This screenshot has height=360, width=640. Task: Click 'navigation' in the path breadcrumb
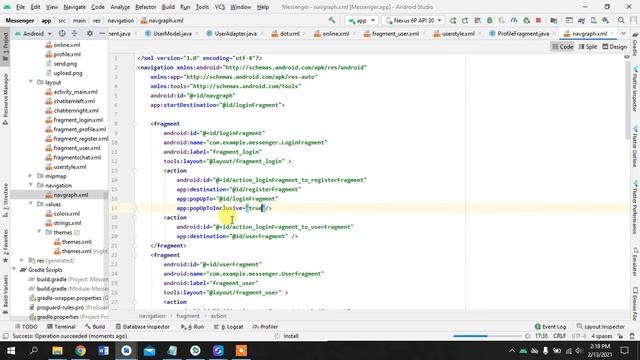point(120,20)
